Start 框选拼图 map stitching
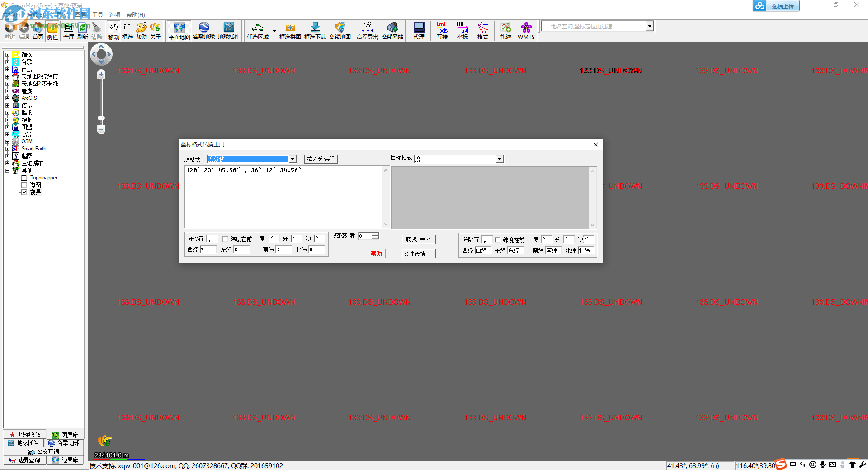868x470 pixels. point(290,31)
